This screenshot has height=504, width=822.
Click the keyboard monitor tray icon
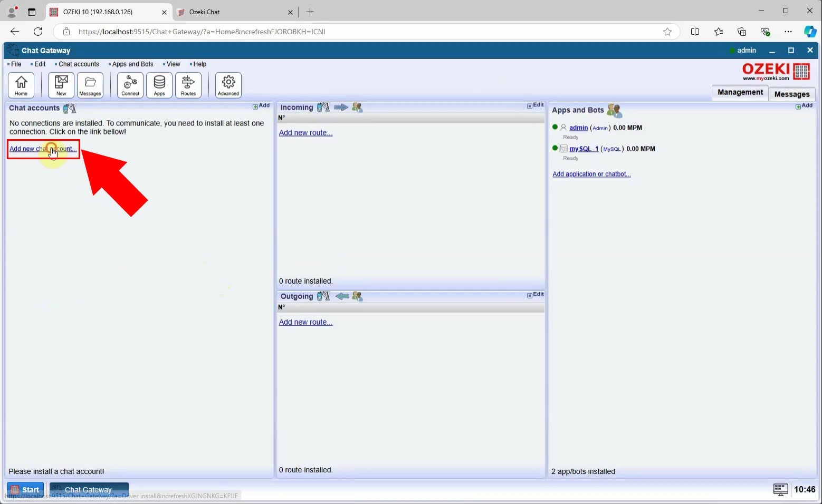tap(780, 490)
